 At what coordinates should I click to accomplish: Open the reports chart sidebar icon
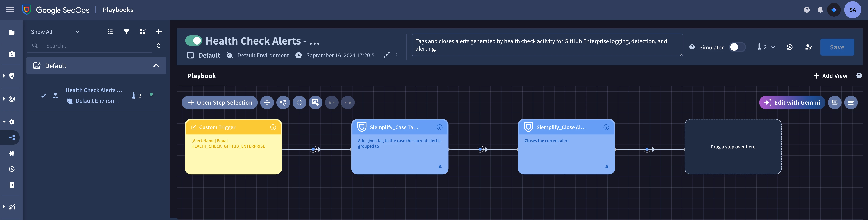12,207
